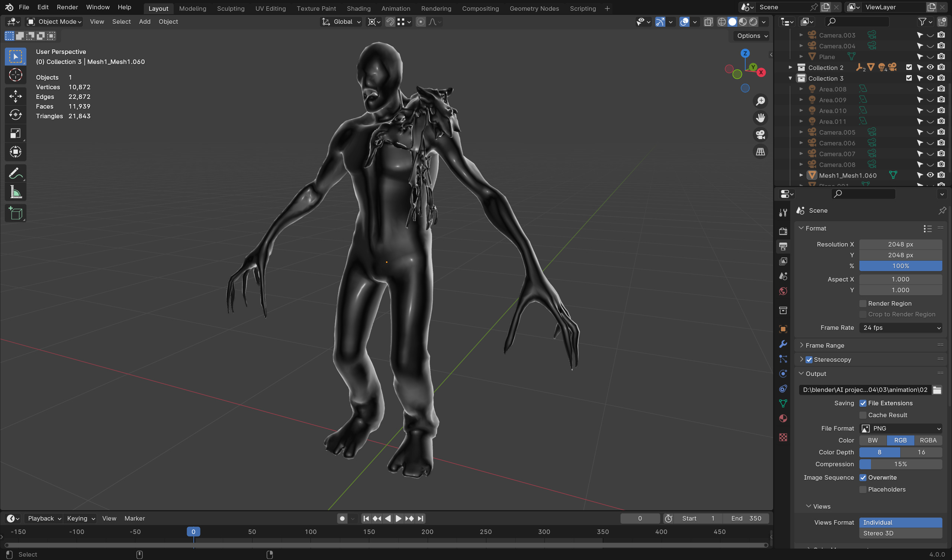Open the Modifiers wrench tab
The width and height of the screenshot is (952, 560).
pyautogui.click(x=783, y=344)
